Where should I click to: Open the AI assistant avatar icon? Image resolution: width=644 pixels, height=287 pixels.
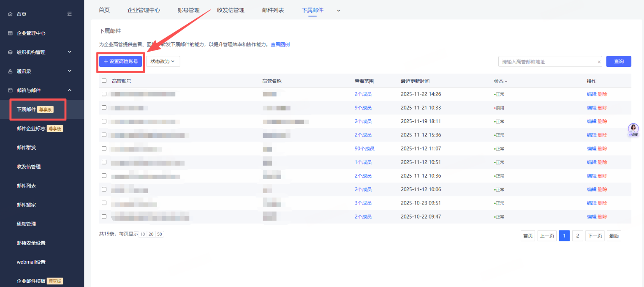coord(633,129)
